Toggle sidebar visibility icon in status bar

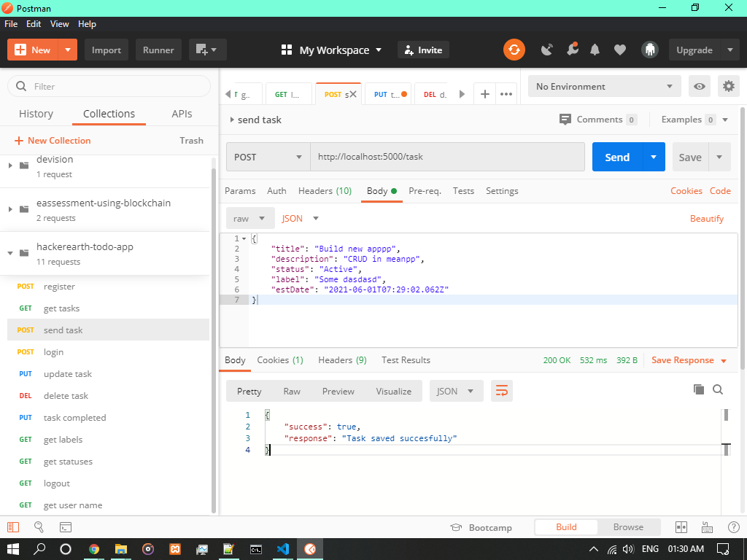(x=13, y=527)
